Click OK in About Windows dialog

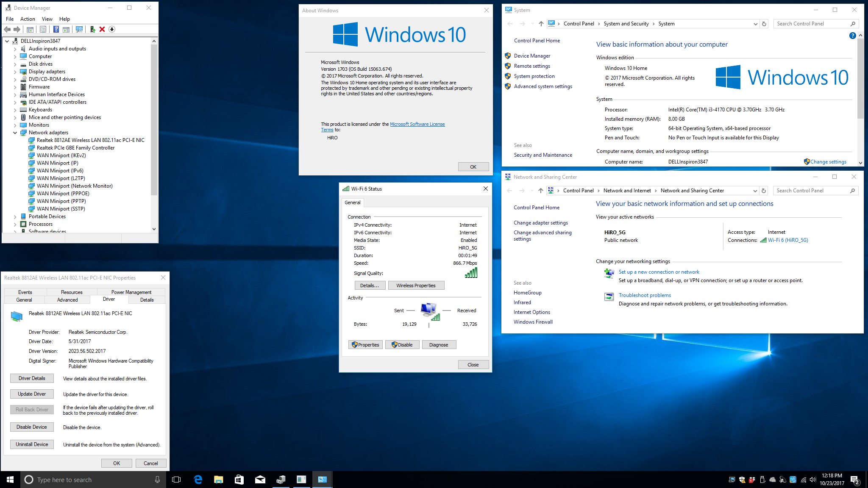(473, 167)
